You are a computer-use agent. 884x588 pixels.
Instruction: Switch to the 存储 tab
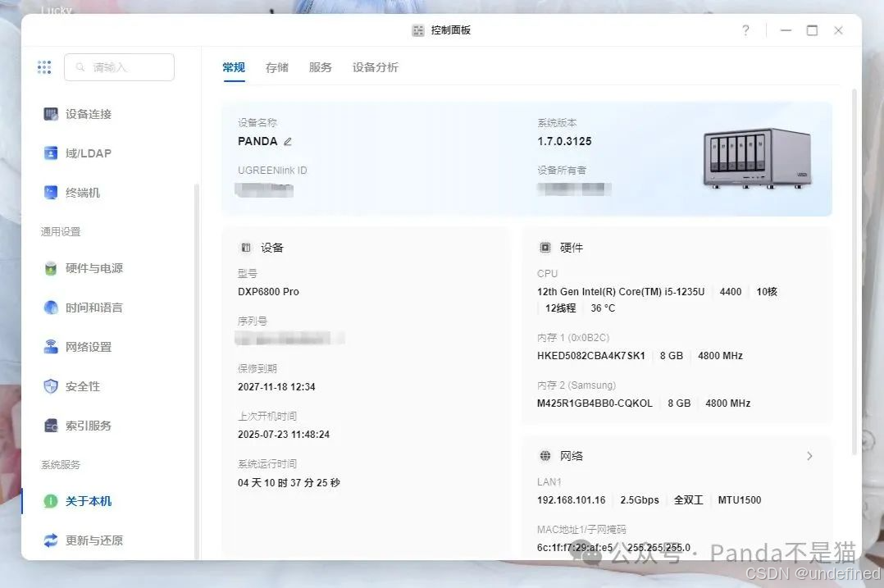[276, 67]
